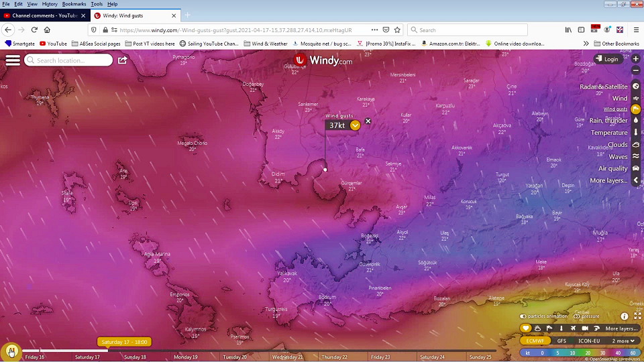644x362 pixels.
Task: Enter fullscreen map mode
Action: [x=637, y=316]
